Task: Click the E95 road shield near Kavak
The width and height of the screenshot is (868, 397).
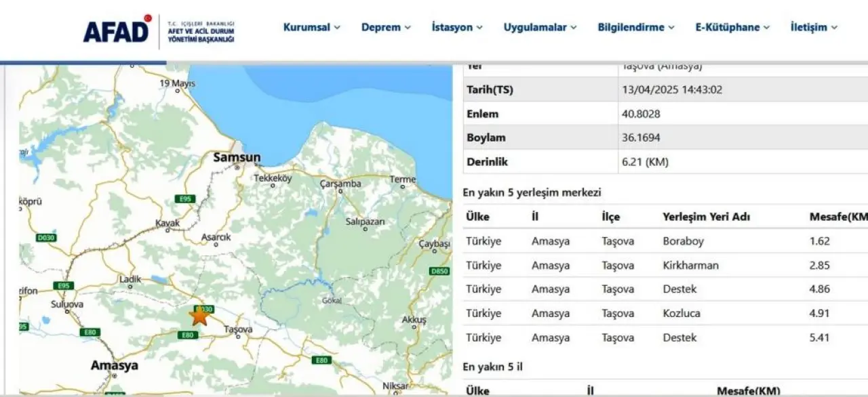Action: [x=184, y=198]
